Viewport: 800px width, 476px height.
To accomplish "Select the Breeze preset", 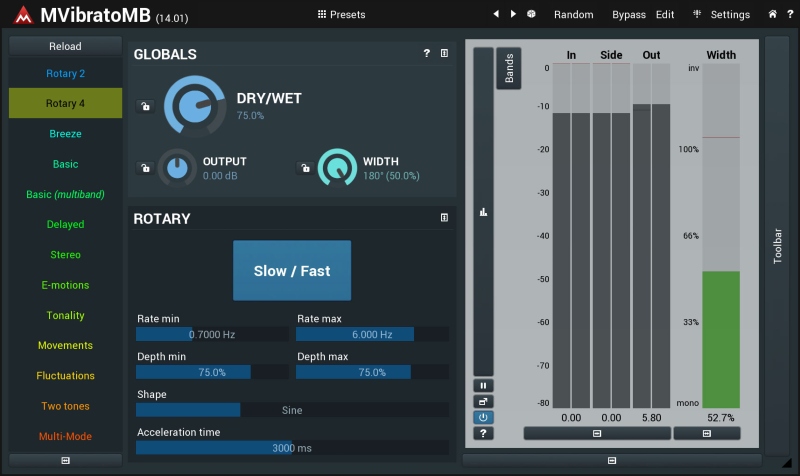I will (65, 134).
